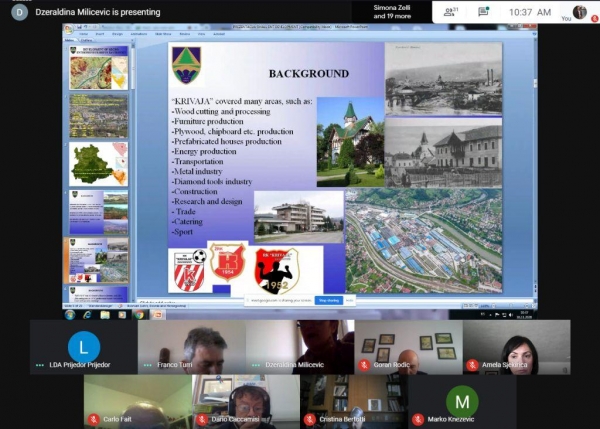Click the muted mic icon for Cristina Bertotti
Screen dimensions: 600x429
[x=310, y=419]
